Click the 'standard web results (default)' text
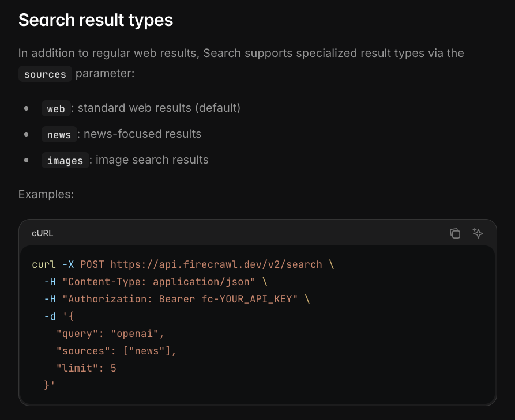This screenshot has width=515, height=420. point(159,108)
